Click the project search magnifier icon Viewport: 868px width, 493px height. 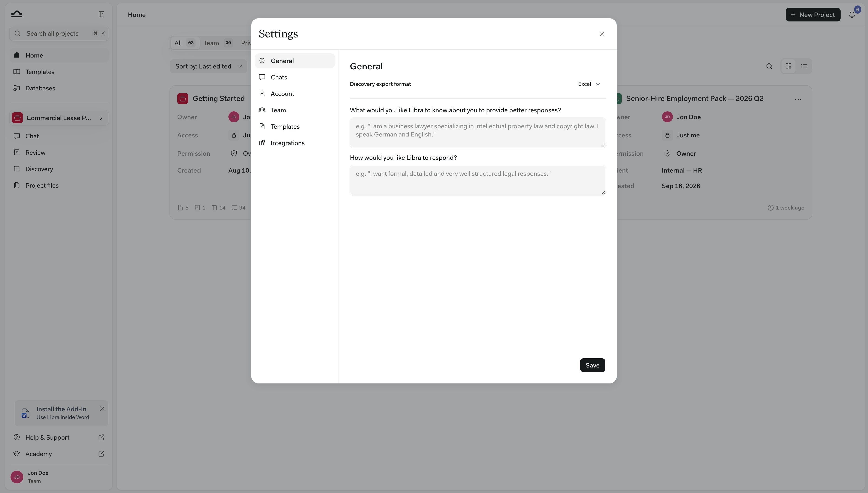[x=769, y=66]
